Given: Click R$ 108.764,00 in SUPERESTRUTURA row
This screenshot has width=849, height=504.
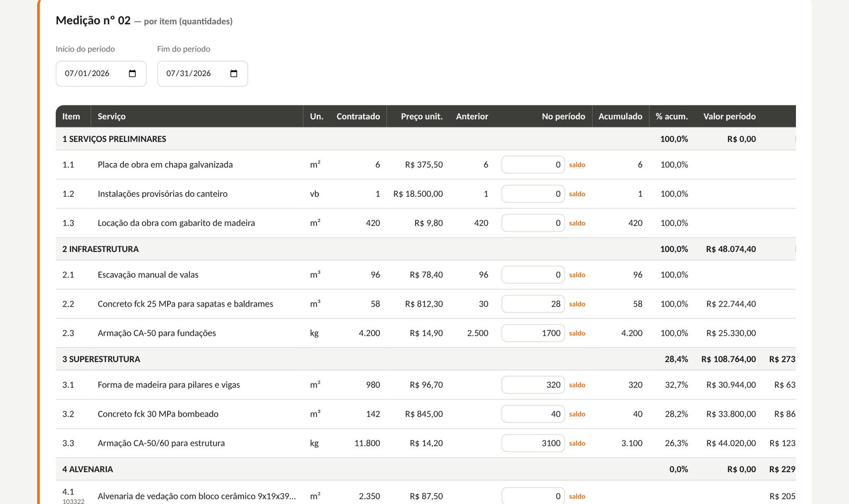Looking at the screenshot, I should click(729, 359).
